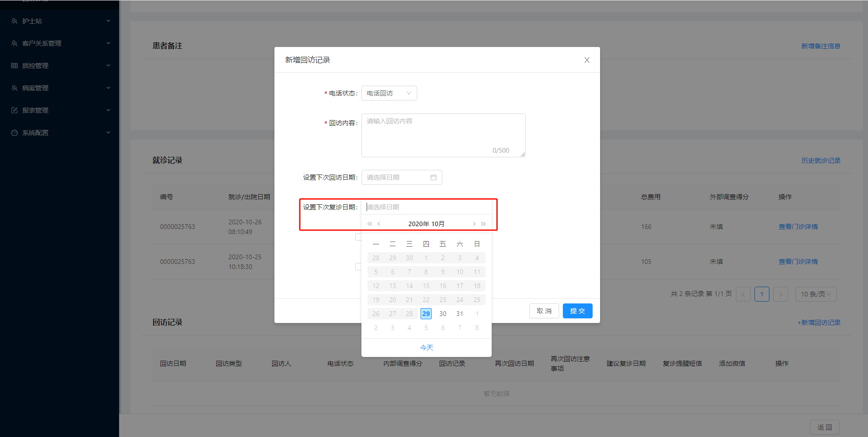Go to next month in calendar

click(x=474, y=224)
